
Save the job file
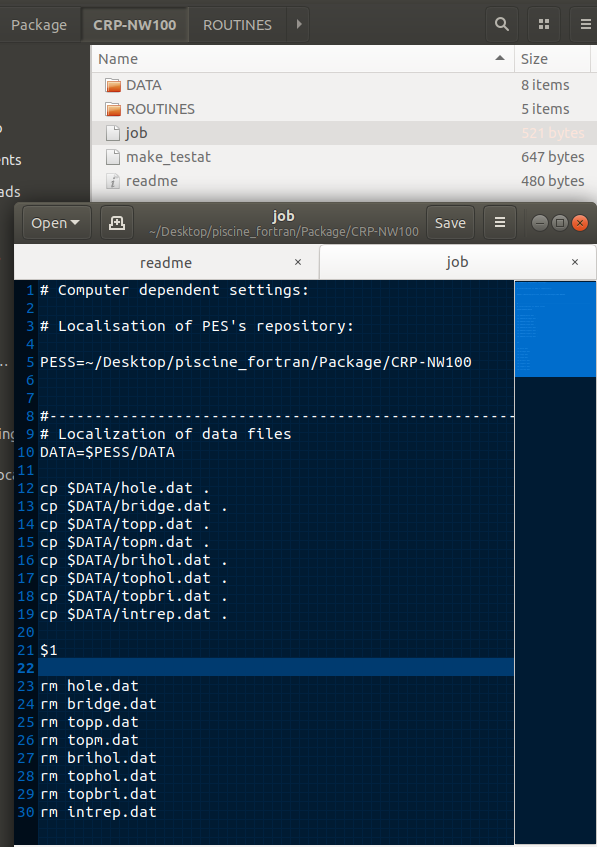point(450,222)
